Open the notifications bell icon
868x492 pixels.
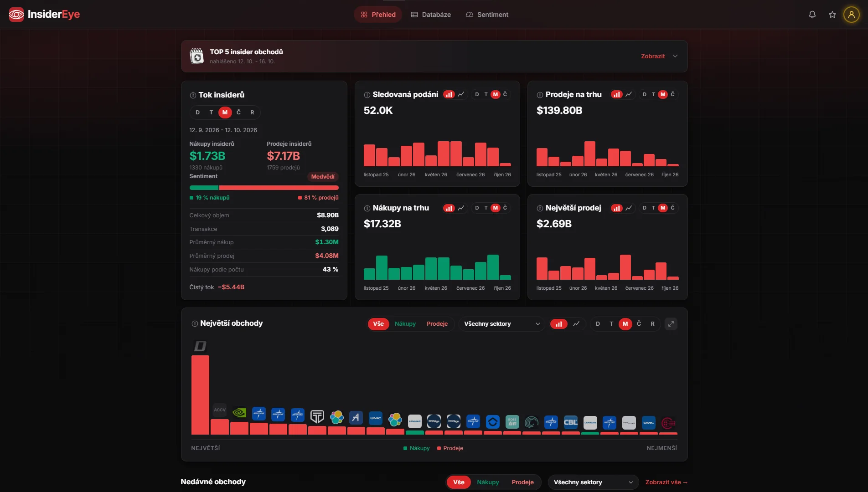pos(812,15)
